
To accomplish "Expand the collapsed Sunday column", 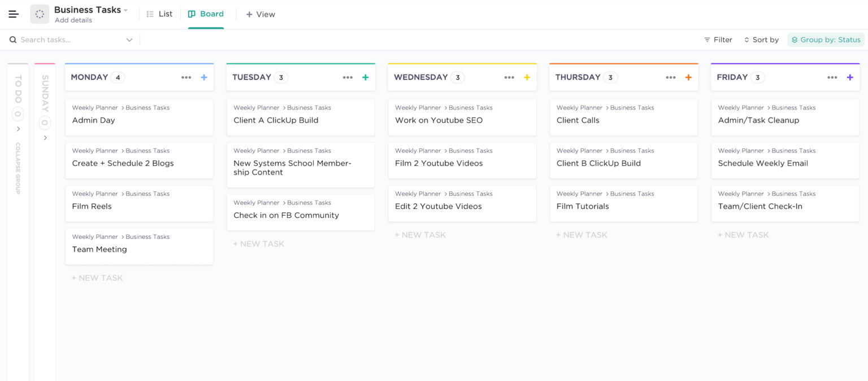I will point(45,138).
